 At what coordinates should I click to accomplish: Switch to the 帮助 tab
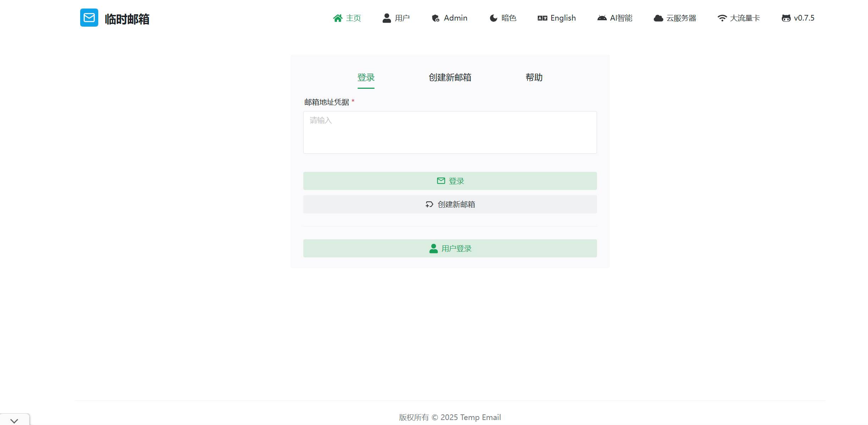click(x=534, y=77)
